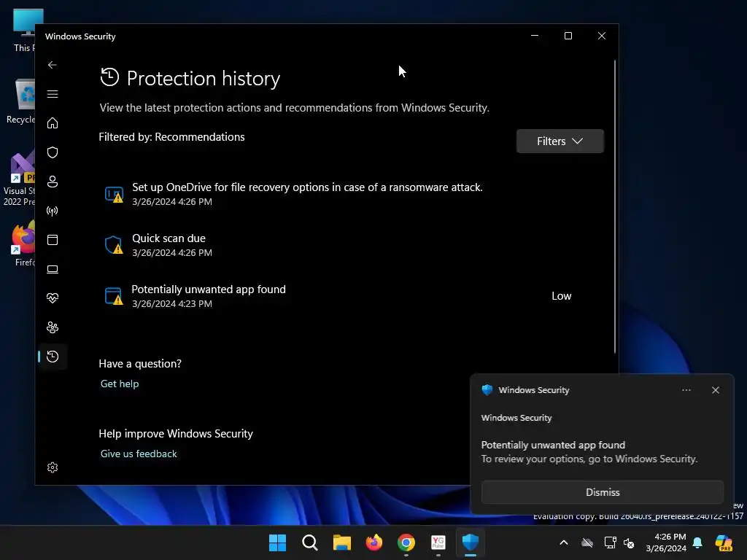Open Family options icon

point(53,327)
